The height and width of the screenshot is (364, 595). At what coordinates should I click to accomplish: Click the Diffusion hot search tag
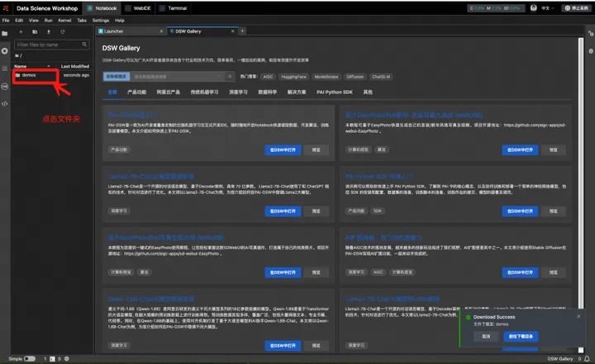click(x=355, y=77)
